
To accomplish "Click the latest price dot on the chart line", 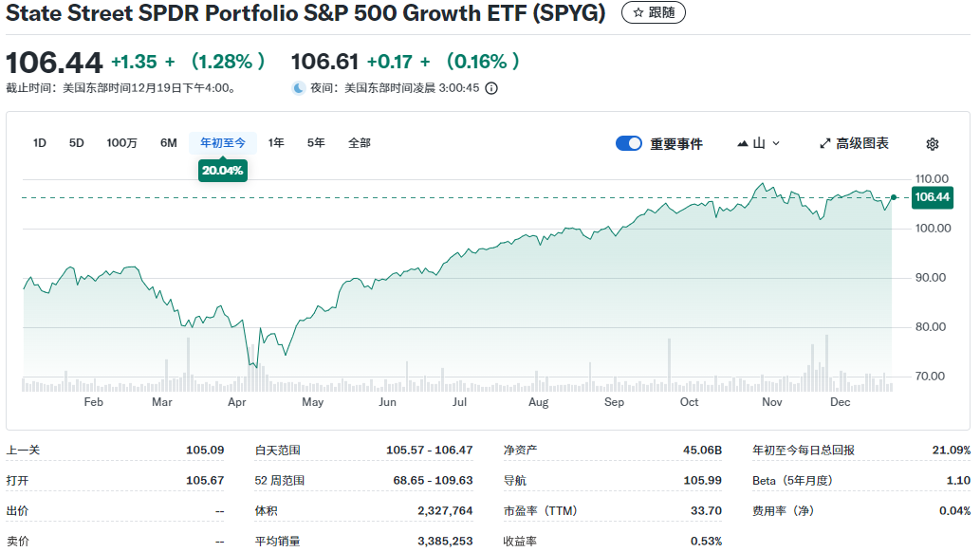I will pos(893,198).
